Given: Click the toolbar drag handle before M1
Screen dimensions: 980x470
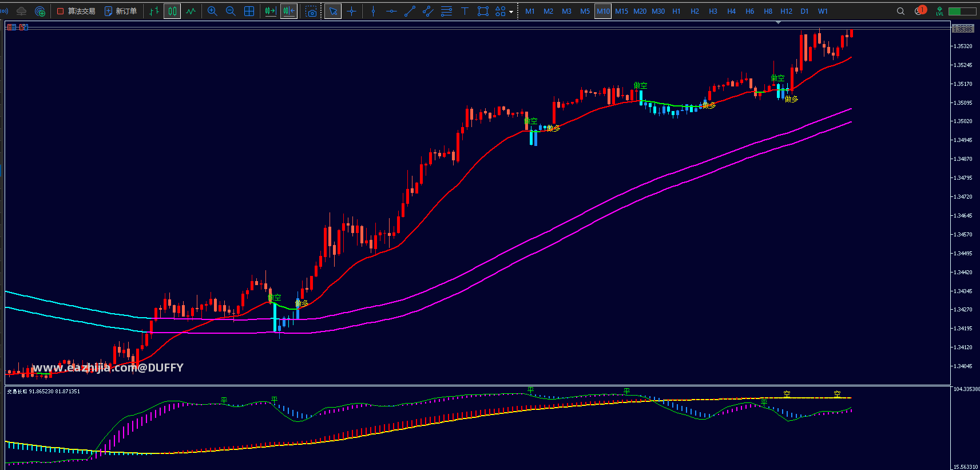Looking at the screenshot, I should [518, 11].
